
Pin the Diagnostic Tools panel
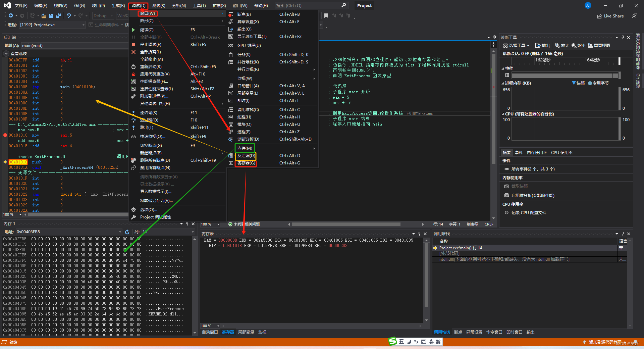click(x=623, y=37)
